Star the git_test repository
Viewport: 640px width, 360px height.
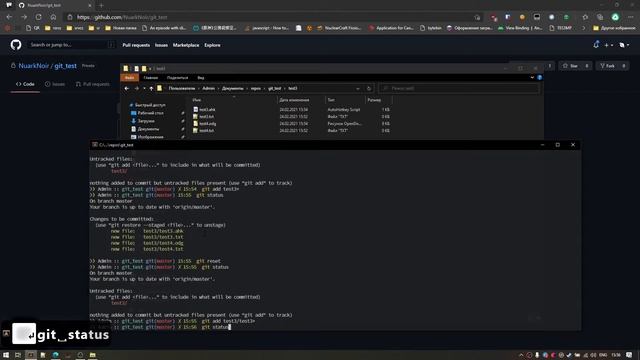pyautogui.click(x=570, y=66)
